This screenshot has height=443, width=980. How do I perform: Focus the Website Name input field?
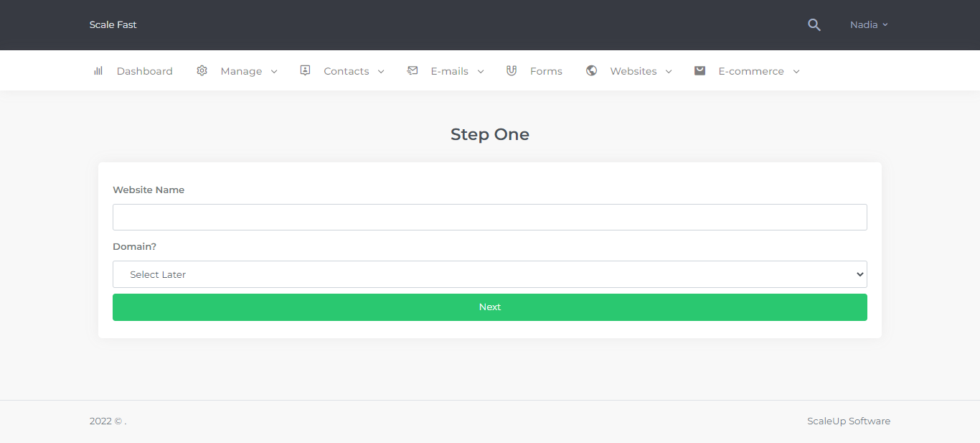pyautogui.click(x=490, y=217)
